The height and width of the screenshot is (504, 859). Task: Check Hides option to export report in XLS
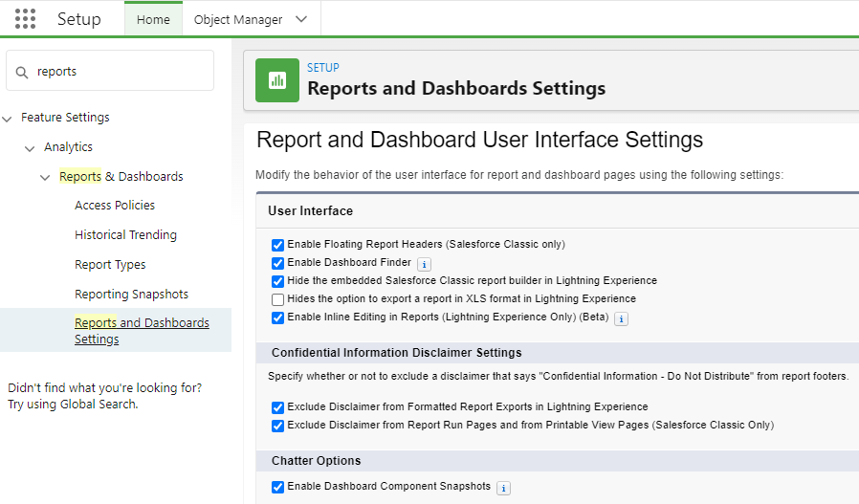(277, 299)
